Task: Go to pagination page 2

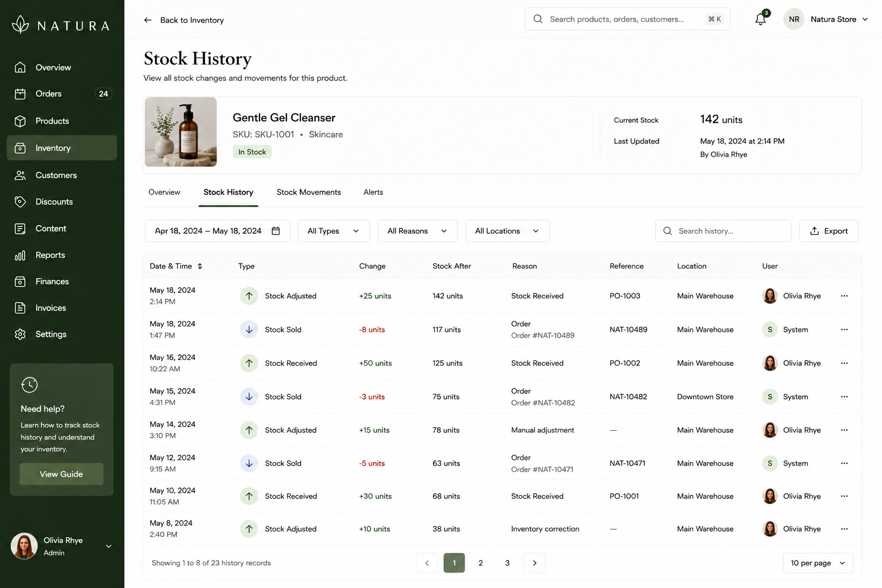Action: (x=481, y=563)
